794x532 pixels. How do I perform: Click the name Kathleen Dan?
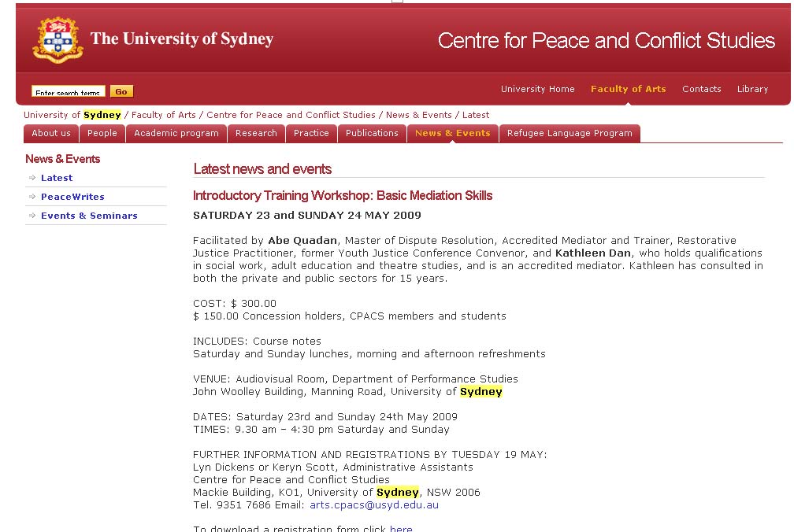[x=593, y=253]
